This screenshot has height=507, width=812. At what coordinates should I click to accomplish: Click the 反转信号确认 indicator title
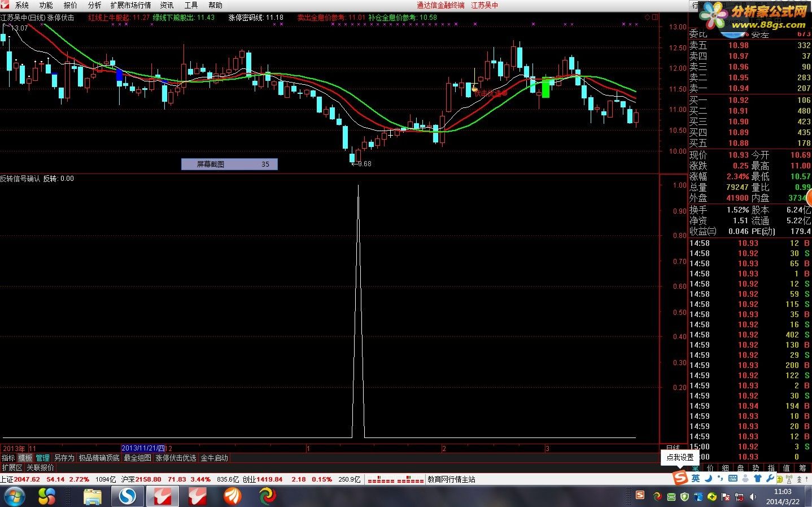coord(20,179)
